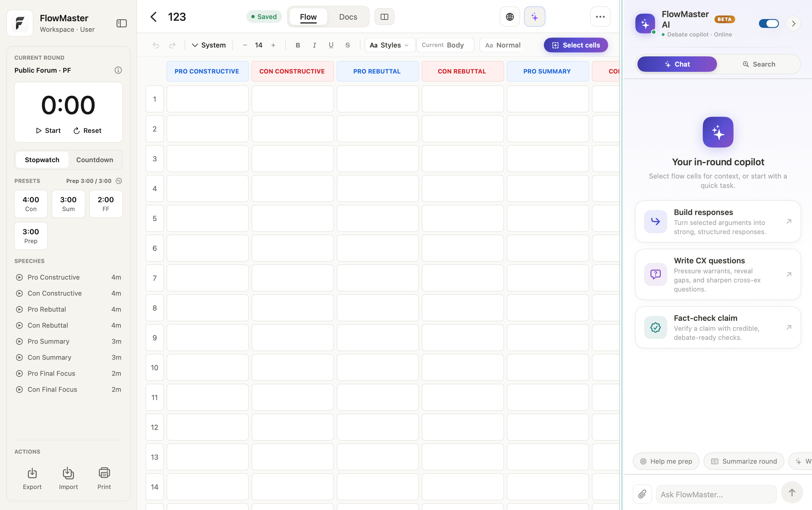Select the Con Rebuttal column header
The image size is (812, 510).
463,71
